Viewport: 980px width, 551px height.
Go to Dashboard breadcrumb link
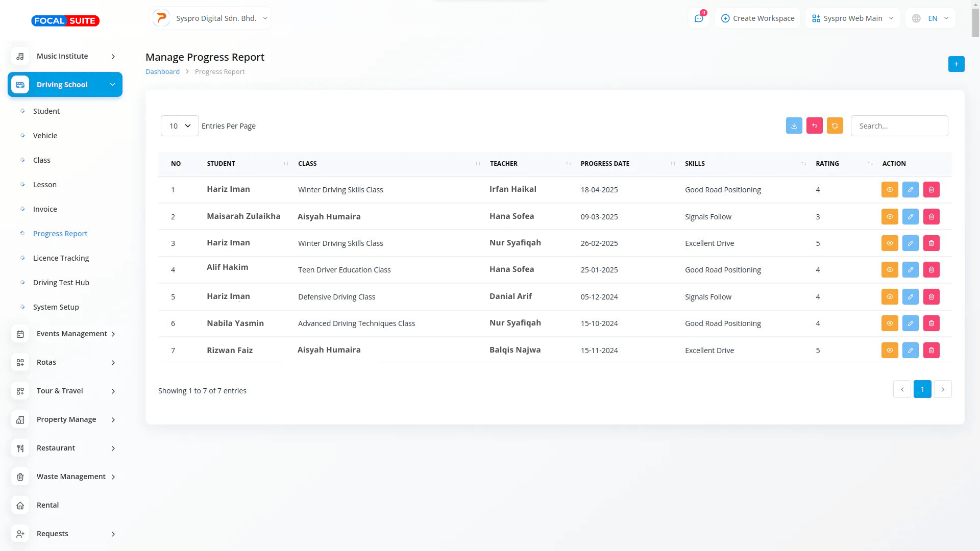(162, 72)
